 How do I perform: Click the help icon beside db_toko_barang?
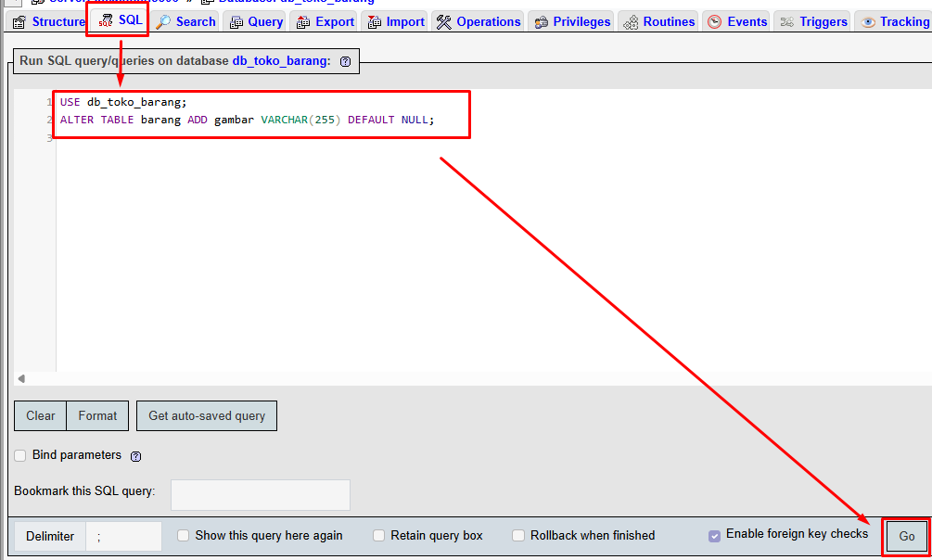tap(344, 61)
